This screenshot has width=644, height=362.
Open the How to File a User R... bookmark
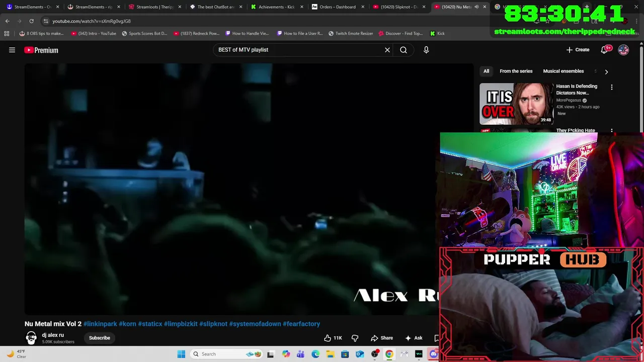pyautogui.click(x=300, y=33)
